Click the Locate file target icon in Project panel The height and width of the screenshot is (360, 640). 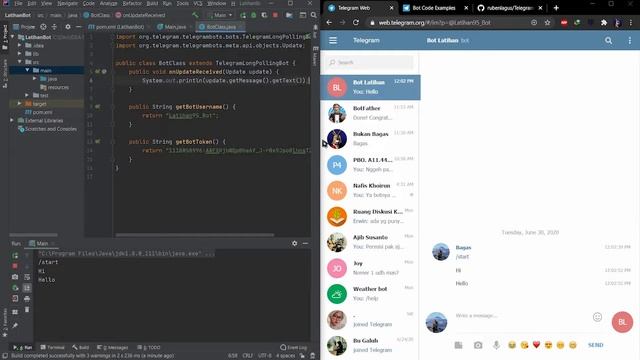[43, 27]
